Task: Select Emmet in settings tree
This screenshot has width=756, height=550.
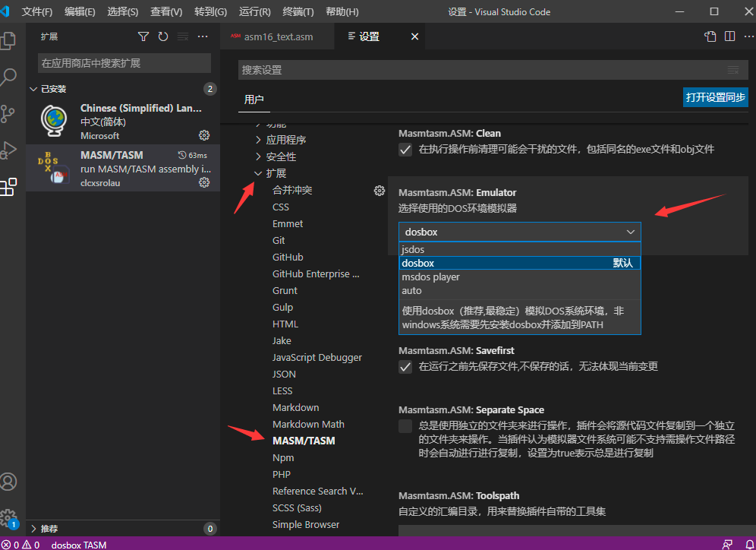Action: click(x=288, y=224)
